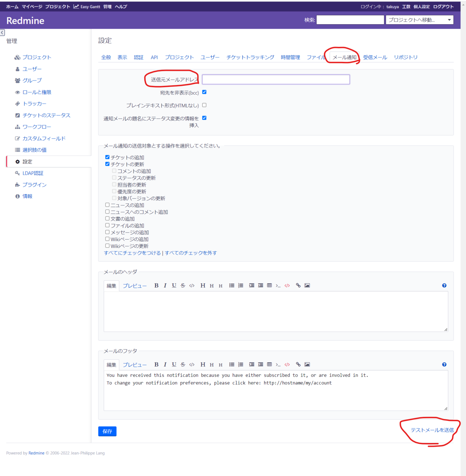Open ロールと権限 in admin sidebar
466x476 pixels.
(37, 92)
